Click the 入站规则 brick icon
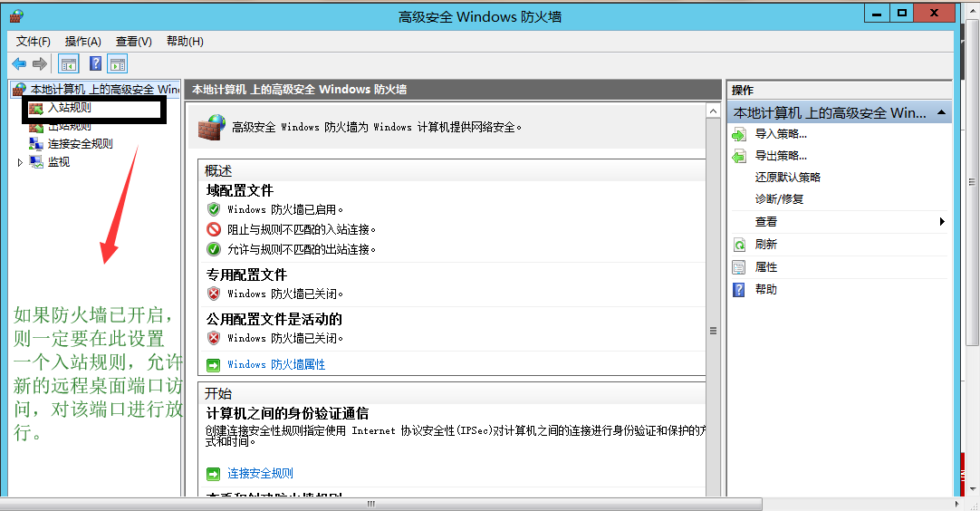 (x=36, y=108)
